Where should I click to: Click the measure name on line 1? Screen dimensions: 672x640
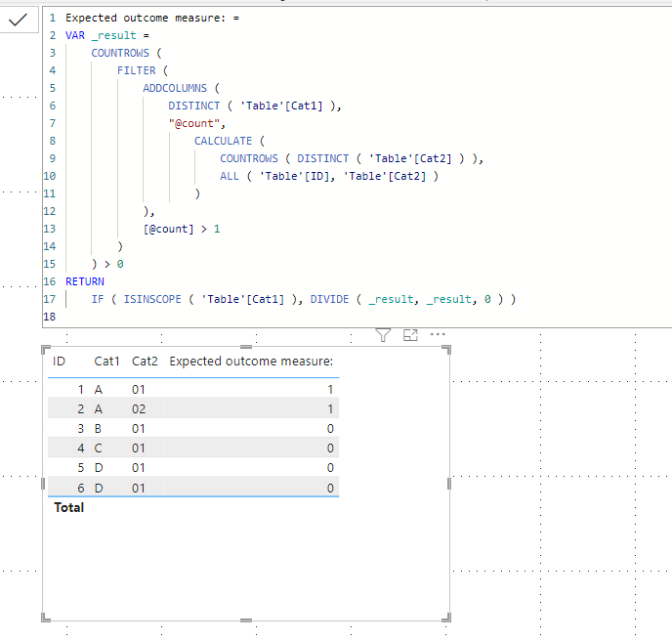click(x=146, y=18)
